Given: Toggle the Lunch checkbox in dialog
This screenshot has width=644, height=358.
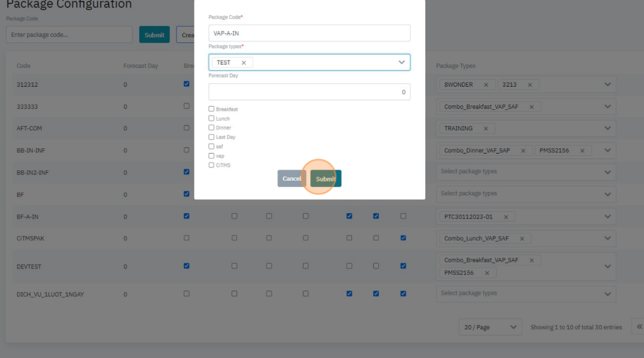Looking at the screenshot, I should point(212,118).
